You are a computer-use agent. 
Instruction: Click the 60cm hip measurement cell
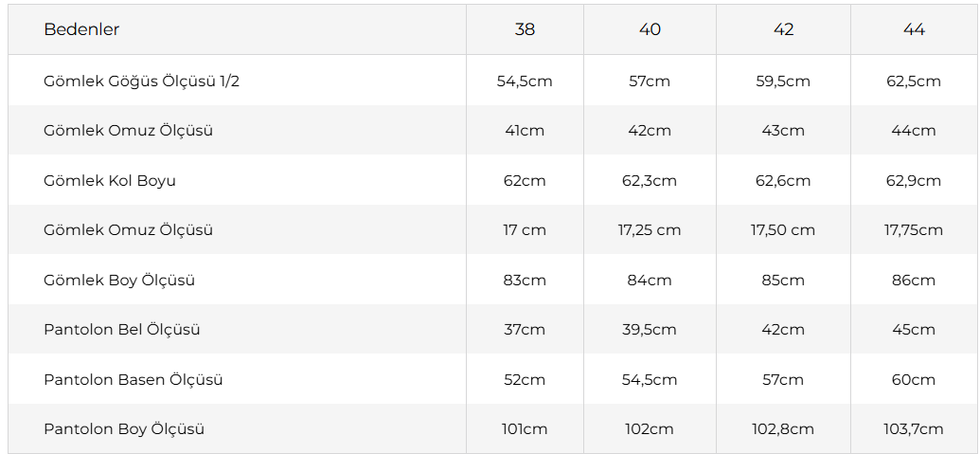coord(914,379)
